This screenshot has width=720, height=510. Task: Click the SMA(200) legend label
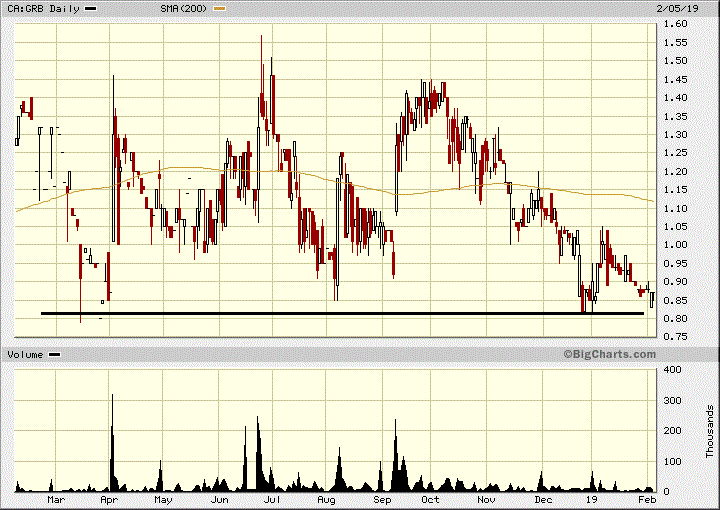[184, 8]
